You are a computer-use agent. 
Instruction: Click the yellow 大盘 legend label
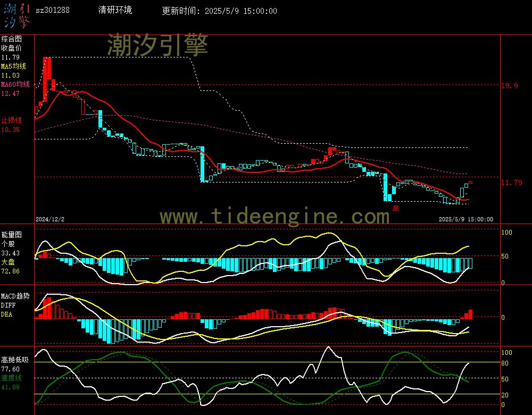point(8,262)
